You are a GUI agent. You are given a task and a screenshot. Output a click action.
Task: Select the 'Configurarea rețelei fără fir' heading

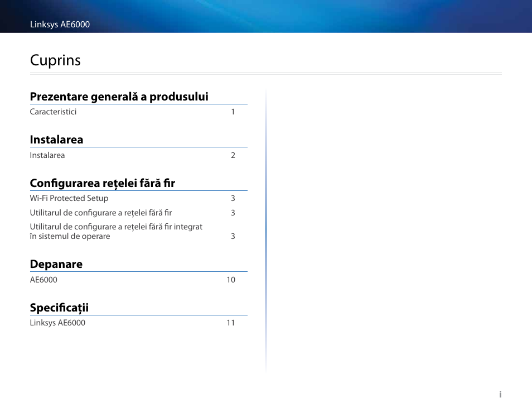[x=103, y=183]
